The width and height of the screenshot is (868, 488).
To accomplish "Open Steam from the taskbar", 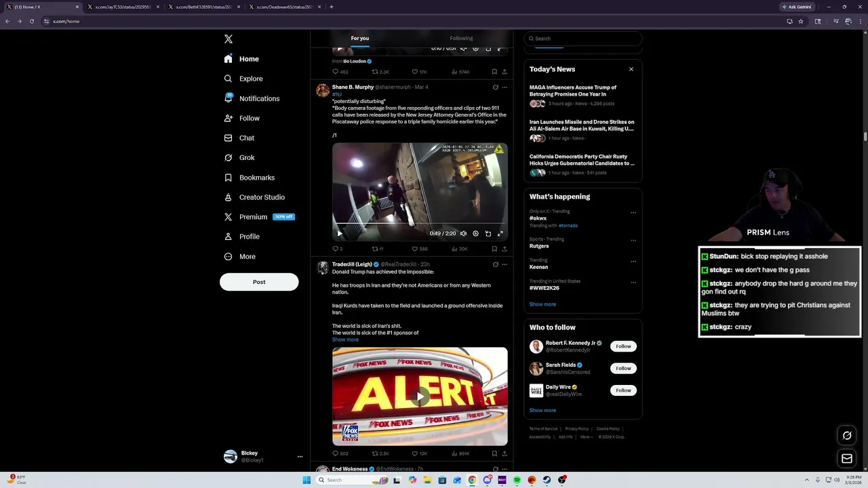I will [x=547, y=480].
